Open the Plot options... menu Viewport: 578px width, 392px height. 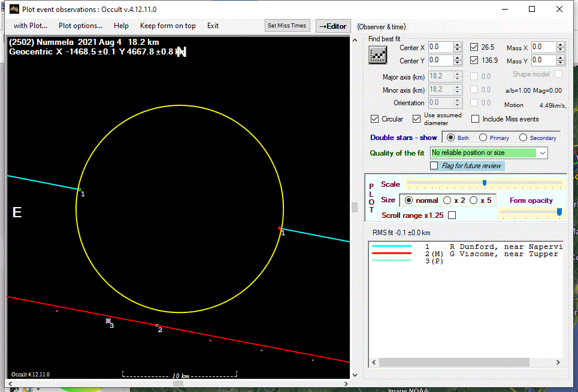pyautogui.click(x=80, y=26)
